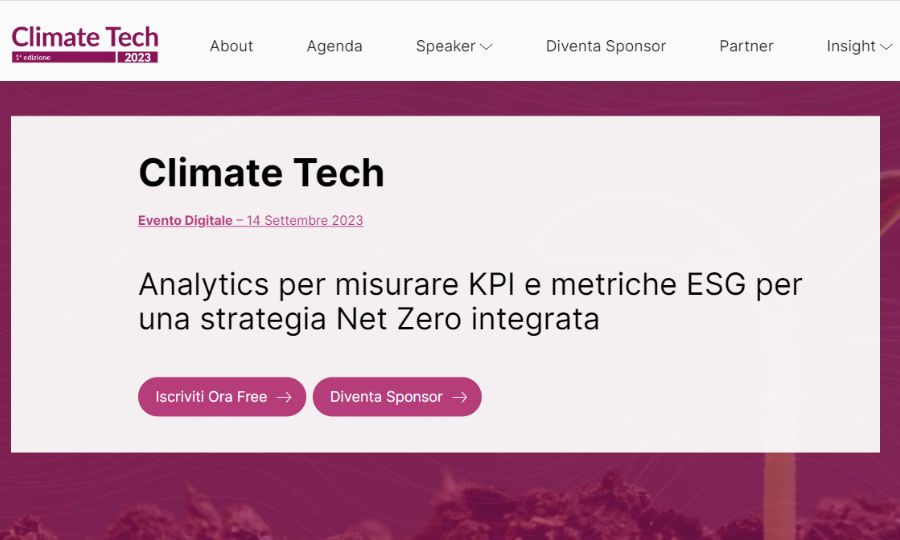The image size is (900, 540).
Task: Click the Analytics per misurare KPI subtitle
Action: 470,302
